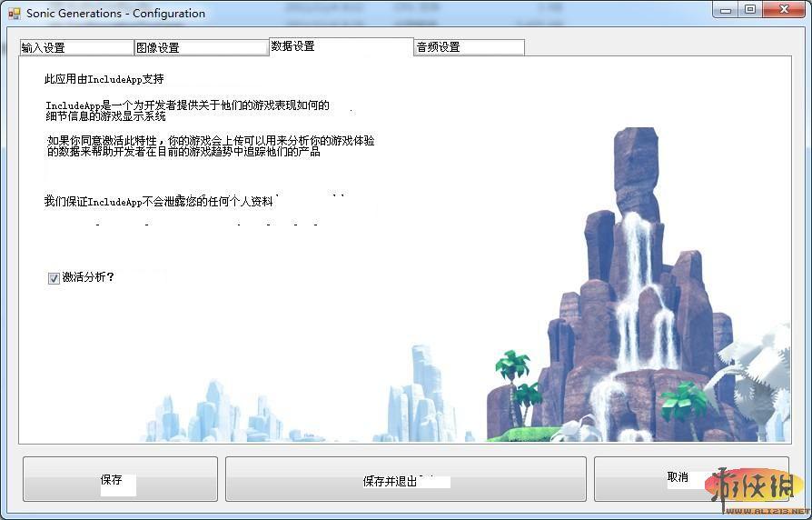Click the 保存 button

coord(120,479)
